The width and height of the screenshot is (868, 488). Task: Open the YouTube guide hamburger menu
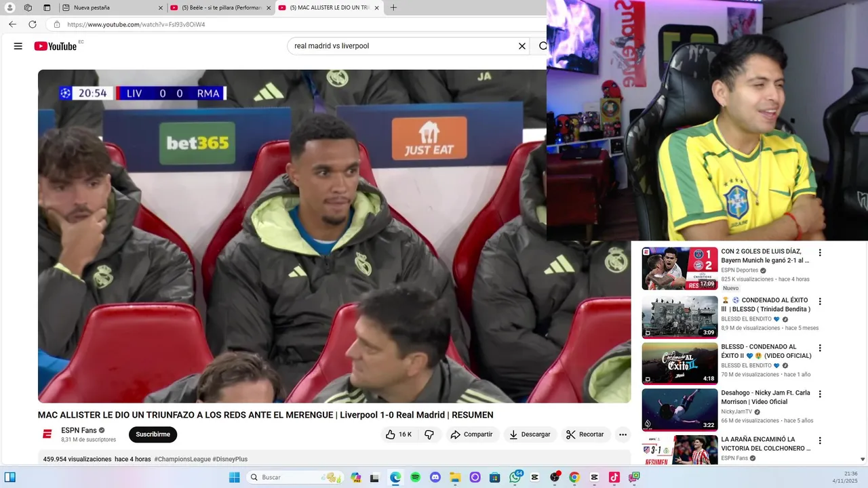(18, 46)
